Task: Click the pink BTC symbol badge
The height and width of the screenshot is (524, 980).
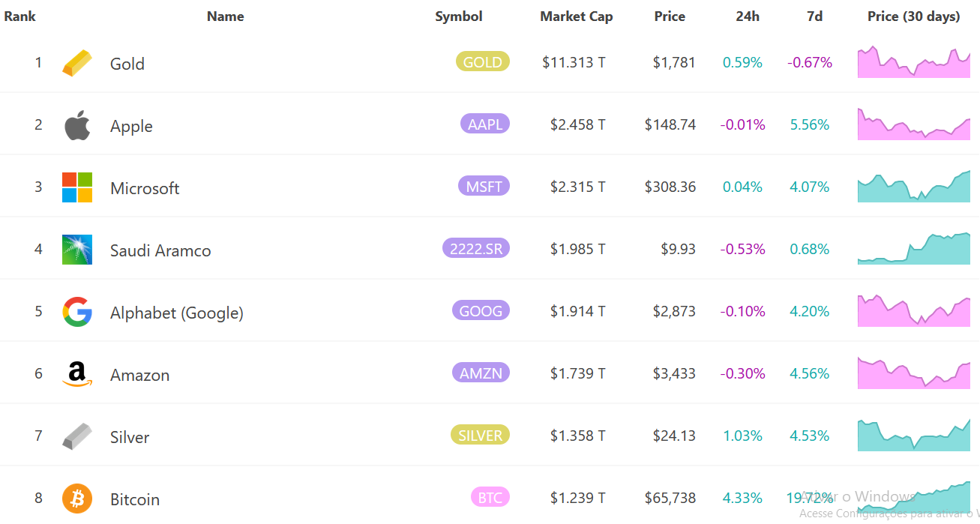Action: 490,498
